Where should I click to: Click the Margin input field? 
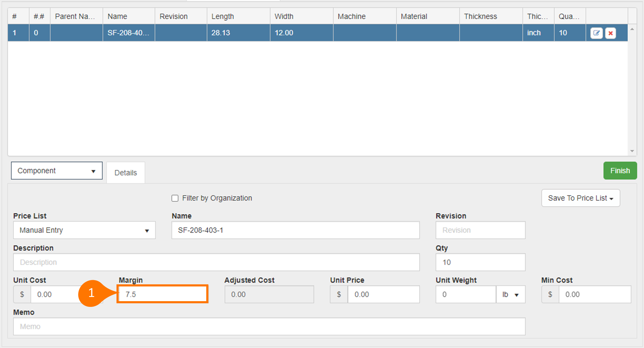click(x=162, y=294)
